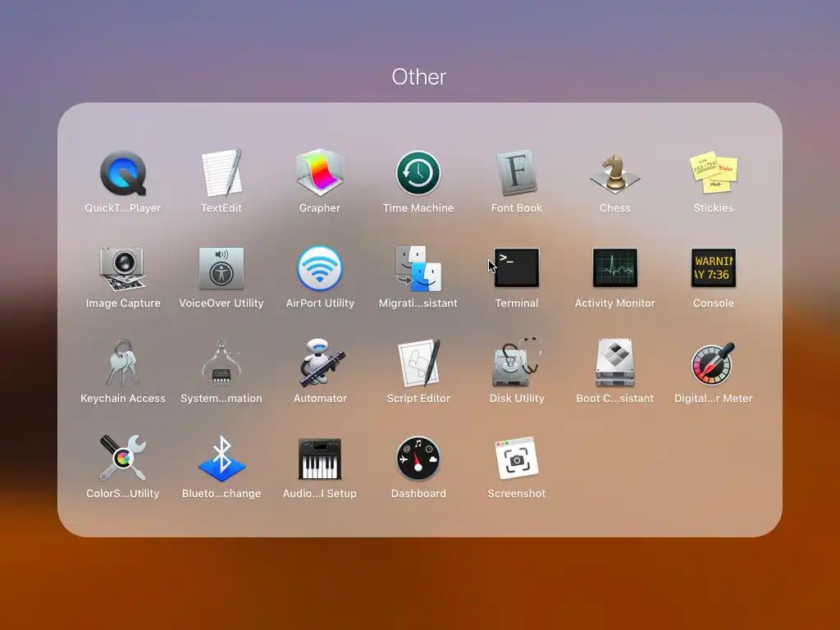Open the Chess app icon
Image resolution: width=840 pixels, height=630 pixels.
coord(615,174)
